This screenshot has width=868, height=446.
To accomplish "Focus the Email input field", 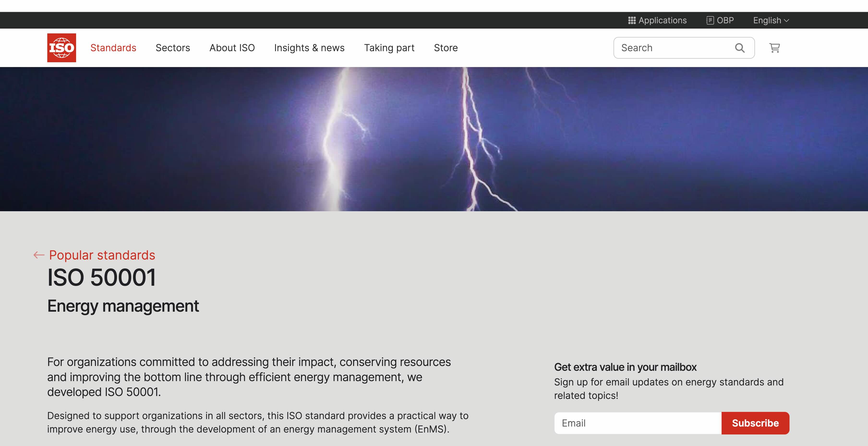I will (x=638, y=423).
